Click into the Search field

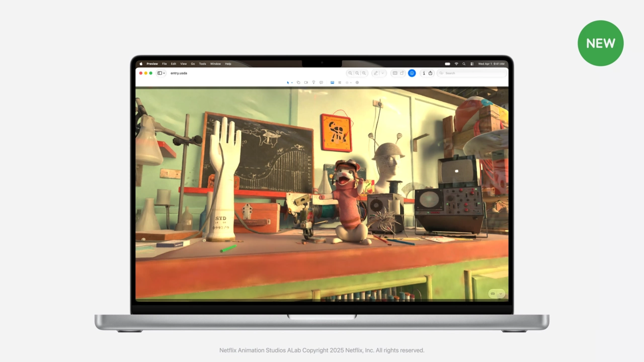point(472,73)
